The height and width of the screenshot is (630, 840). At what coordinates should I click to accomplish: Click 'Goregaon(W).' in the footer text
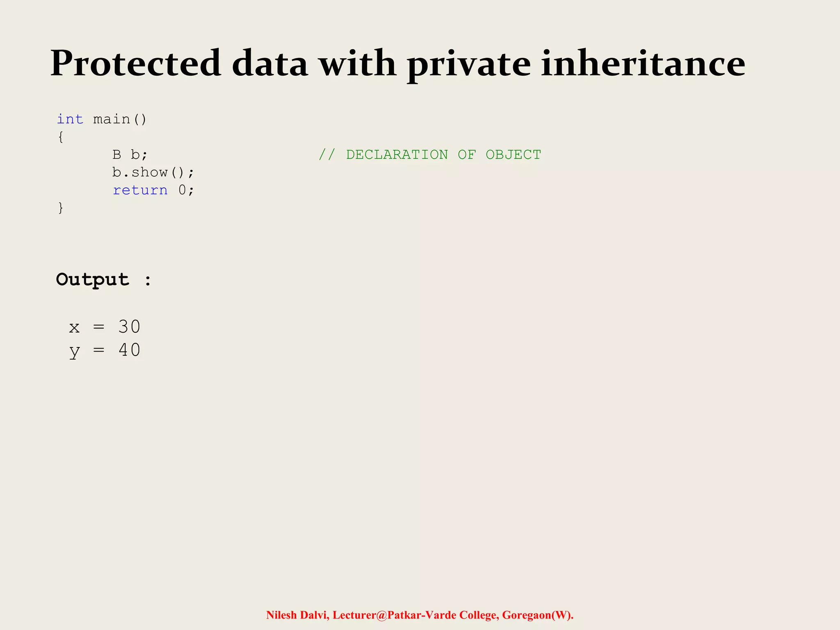point(538,615)
